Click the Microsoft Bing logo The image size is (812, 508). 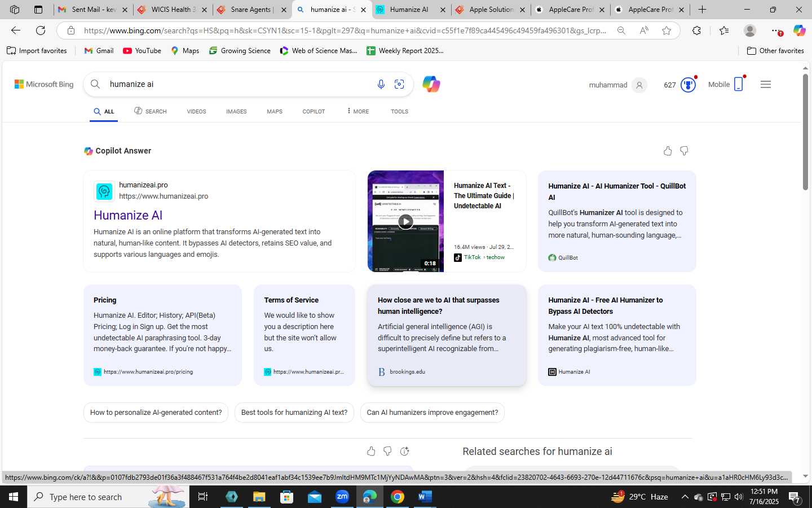tap(44, 84)
